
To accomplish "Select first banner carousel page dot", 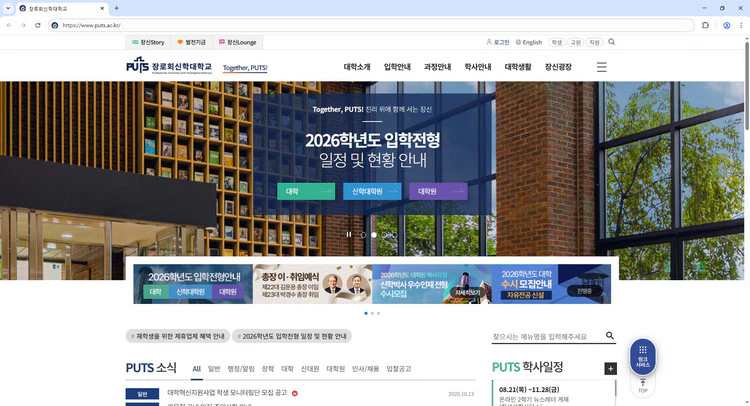I will (x=366, y=313).
